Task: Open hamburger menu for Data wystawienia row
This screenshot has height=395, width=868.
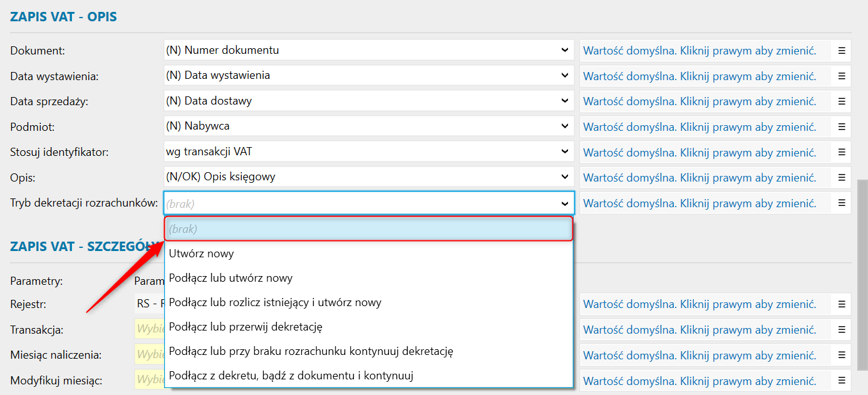Action: pos(842,76)
